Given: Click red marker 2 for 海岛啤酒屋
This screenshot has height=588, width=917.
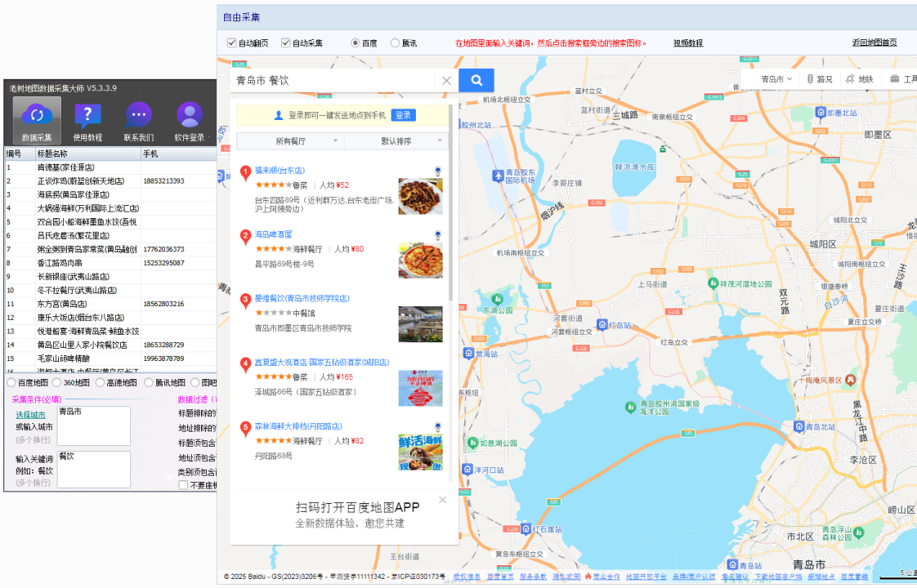Looking at the screenshot, I should pos(246,237).
